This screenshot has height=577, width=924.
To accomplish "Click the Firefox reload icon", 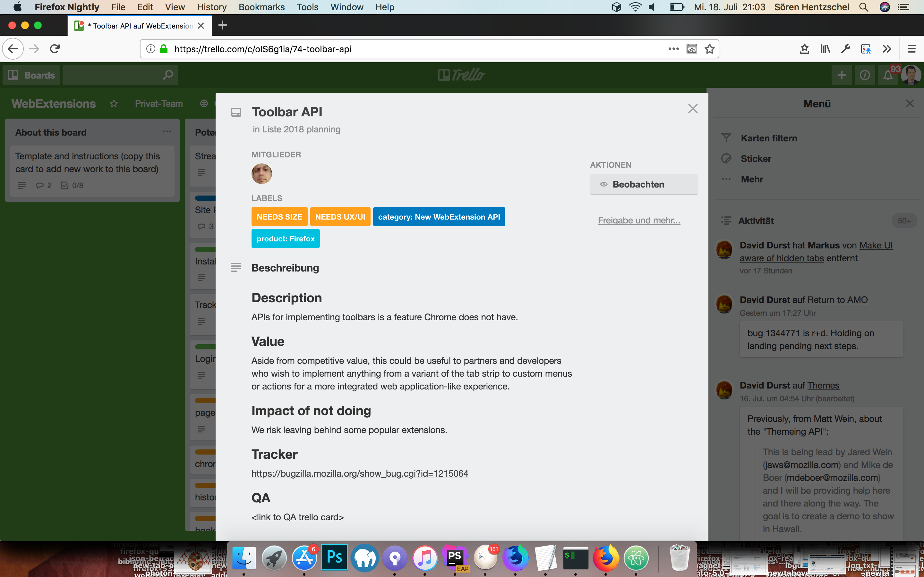I will [x=55, y=49].
